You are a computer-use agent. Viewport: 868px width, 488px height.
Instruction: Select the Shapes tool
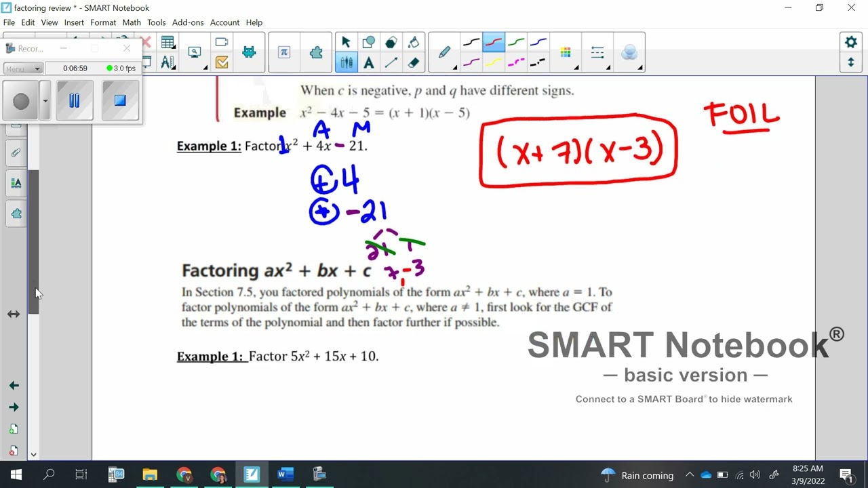pos(368,42)
